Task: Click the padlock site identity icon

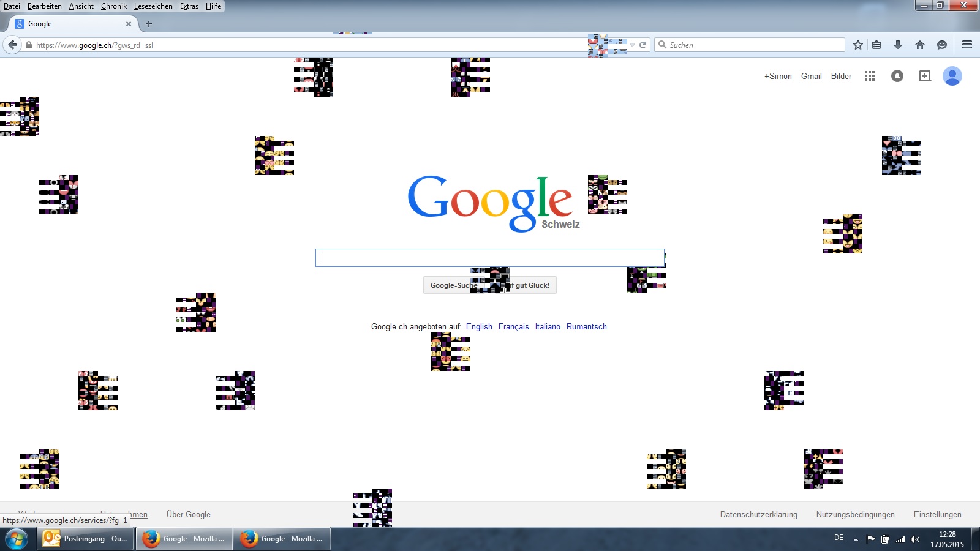Action: (x=28, y=45)
